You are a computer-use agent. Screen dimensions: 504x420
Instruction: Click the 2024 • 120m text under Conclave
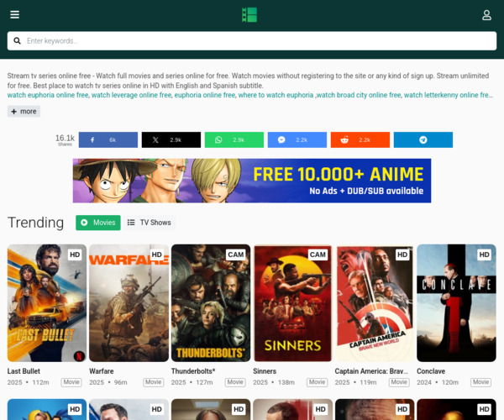tap(438, 382)
